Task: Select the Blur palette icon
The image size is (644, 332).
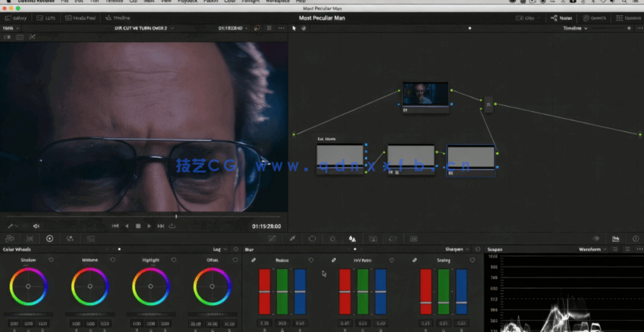Action: click(352, 239)
